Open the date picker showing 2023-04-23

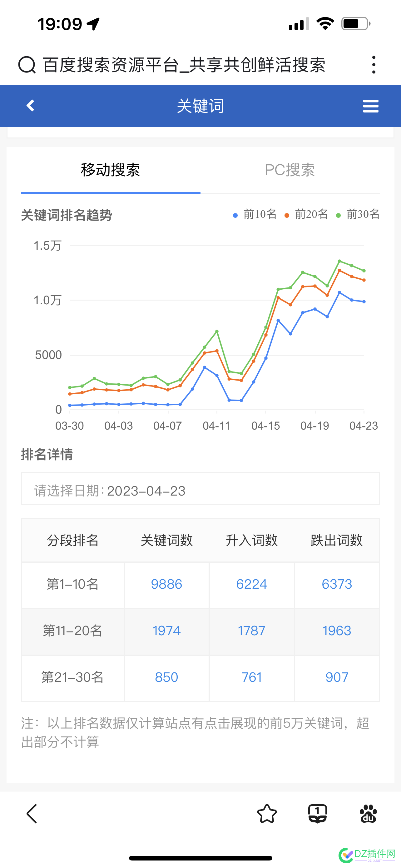pyautogui.click(x=200, y=489)
